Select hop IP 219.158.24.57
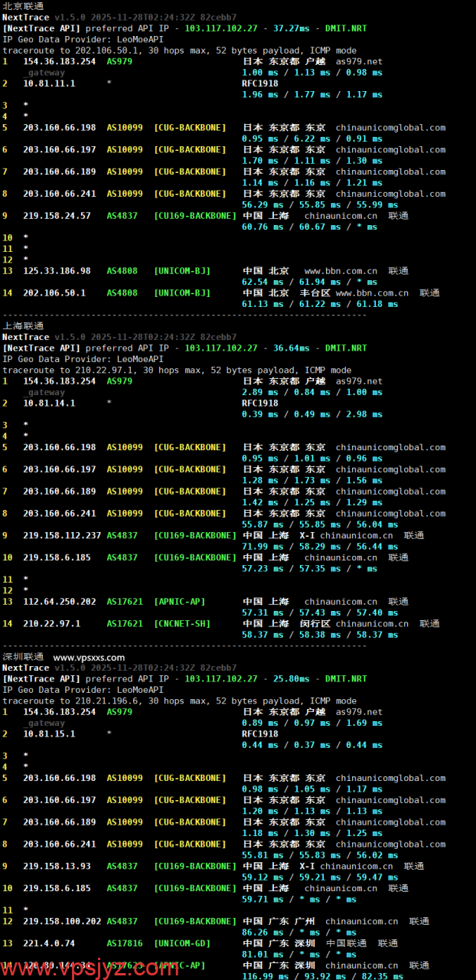 (57, 216)
